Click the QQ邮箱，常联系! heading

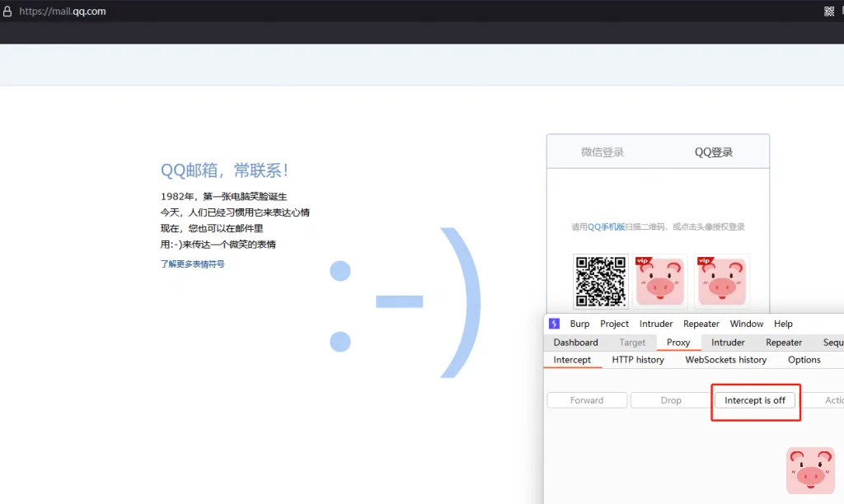click(x=224, y=170)
